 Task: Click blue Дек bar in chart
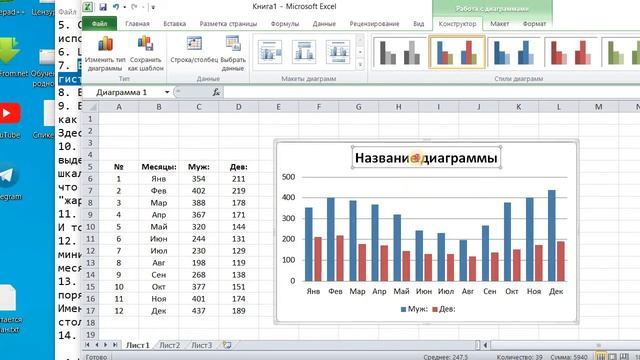(551, 236)
